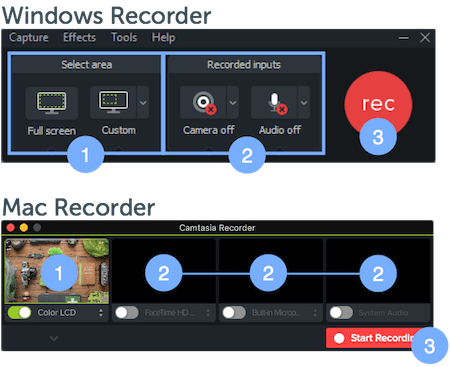450x367 pixels.
Task: Open the Color LCD screen selector stepper
Action: click(101, 313)
